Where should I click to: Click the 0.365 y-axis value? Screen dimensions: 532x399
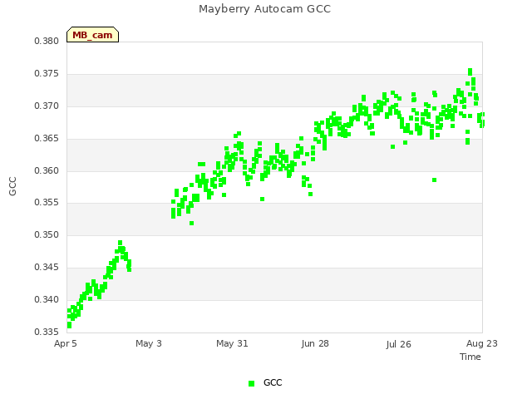pyautogui.click(x=47, y=139)
